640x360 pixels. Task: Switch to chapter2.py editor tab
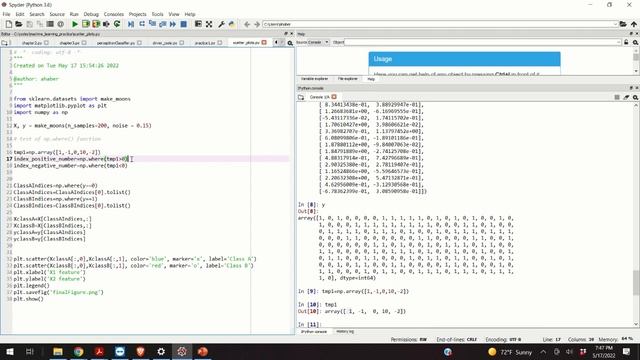pyautogui.click(x=31, y=42)
